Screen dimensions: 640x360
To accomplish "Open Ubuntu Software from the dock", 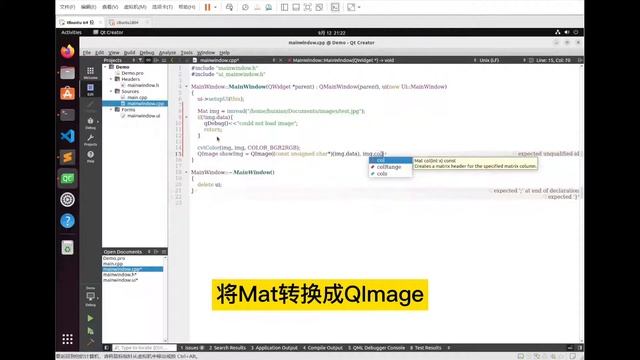I will point(67,93).
